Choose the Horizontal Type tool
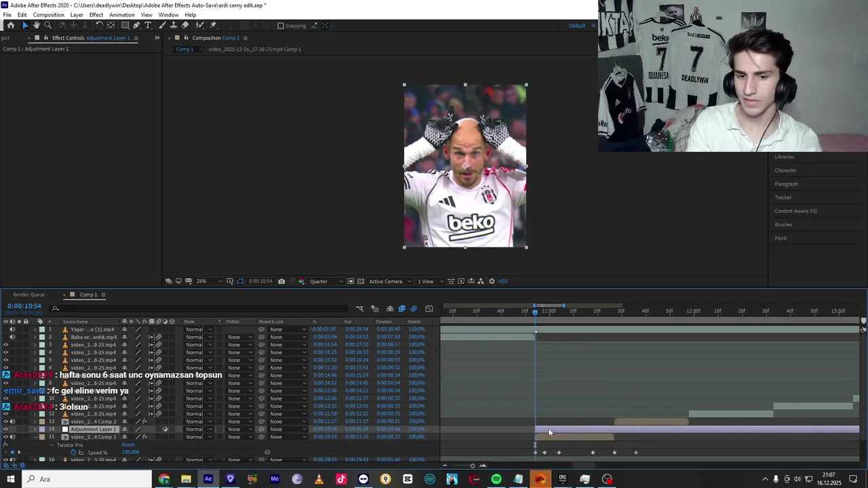The width and height of the screenshot is (868, 488). 148,25
